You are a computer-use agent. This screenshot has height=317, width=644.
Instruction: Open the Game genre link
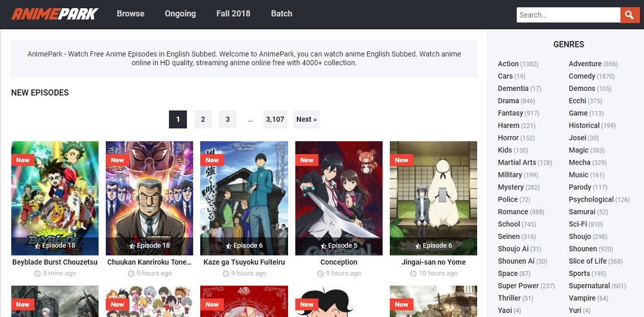coord(578,113)
